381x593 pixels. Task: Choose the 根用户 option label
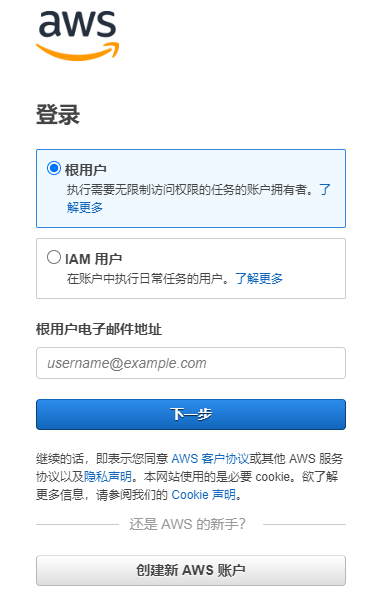click(86, 170)
